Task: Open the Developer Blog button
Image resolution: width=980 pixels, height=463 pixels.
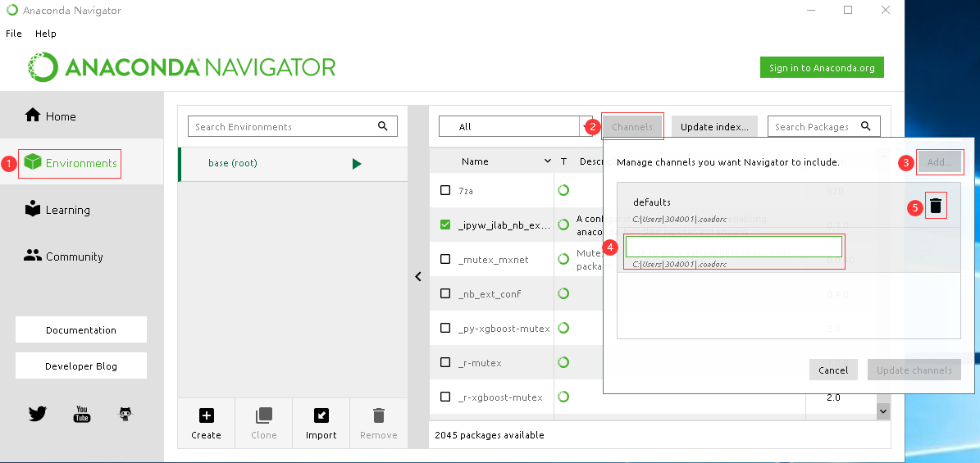Action: click(x=81, y=365)
